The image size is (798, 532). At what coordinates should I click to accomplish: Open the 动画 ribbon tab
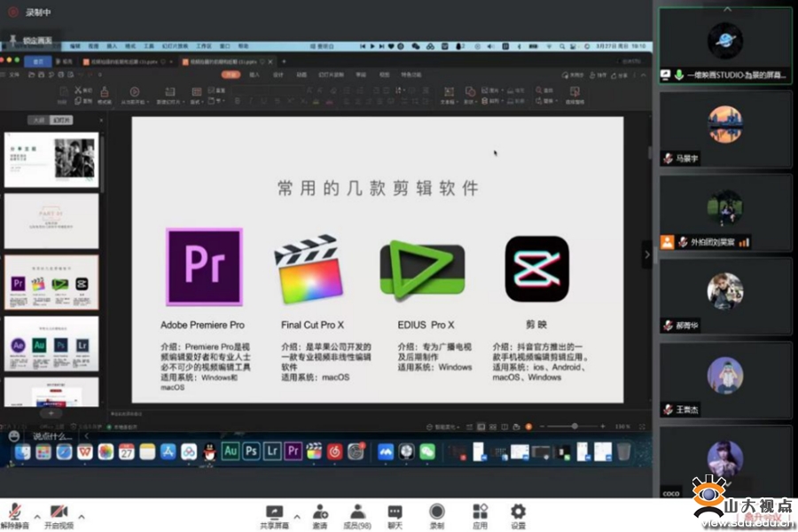(x=301, y=74)
